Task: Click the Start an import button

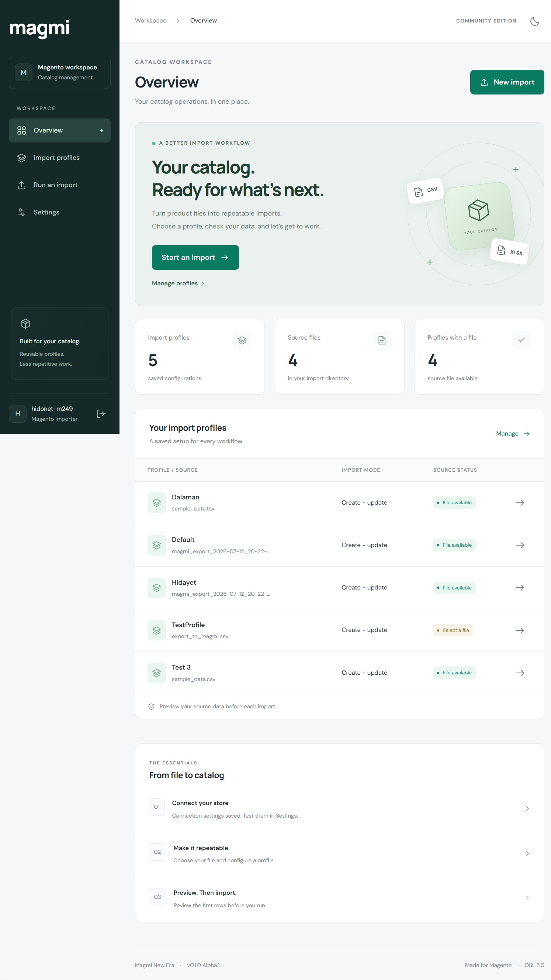Action: click(195, 258)
